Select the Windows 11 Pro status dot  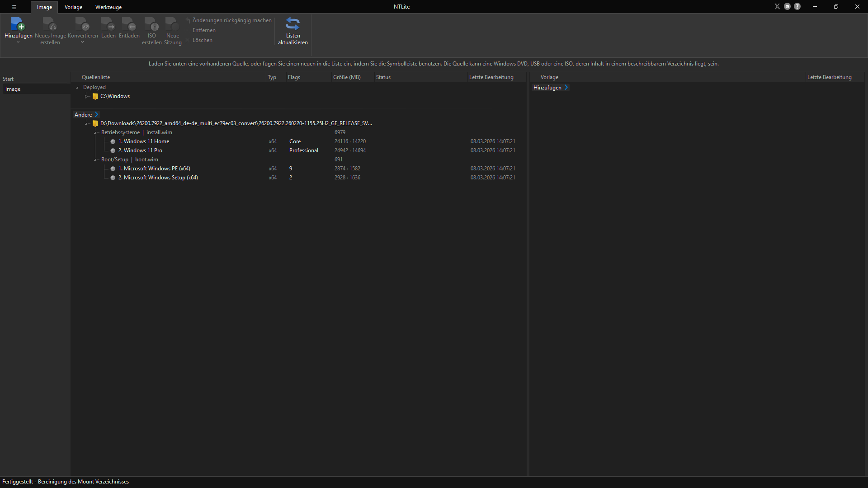click(113, 151)
